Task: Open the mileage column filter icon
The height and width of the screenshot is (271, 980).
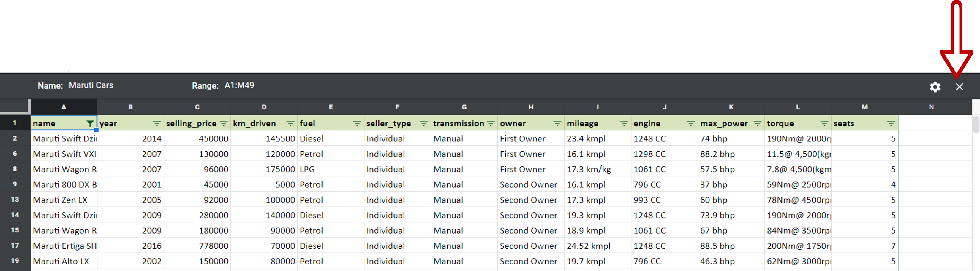Action: coord(624,123)
